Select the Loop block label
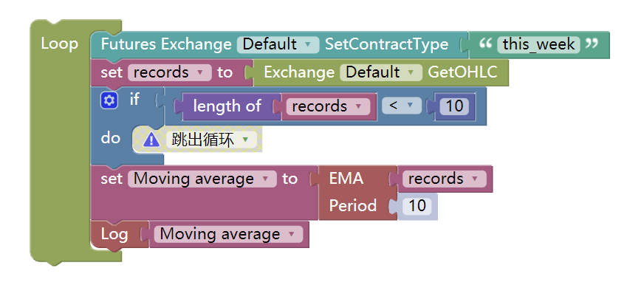Viewport: 644px width, 285px height. (x=60, y=44)
